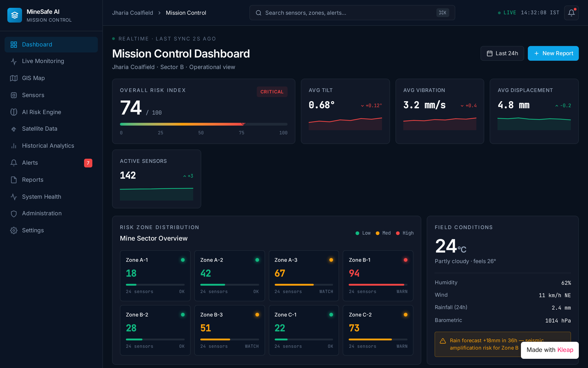This screenshot has height=368, width=588.
Task: Click the Zone B-2 score 28
Action: [131, 328]
